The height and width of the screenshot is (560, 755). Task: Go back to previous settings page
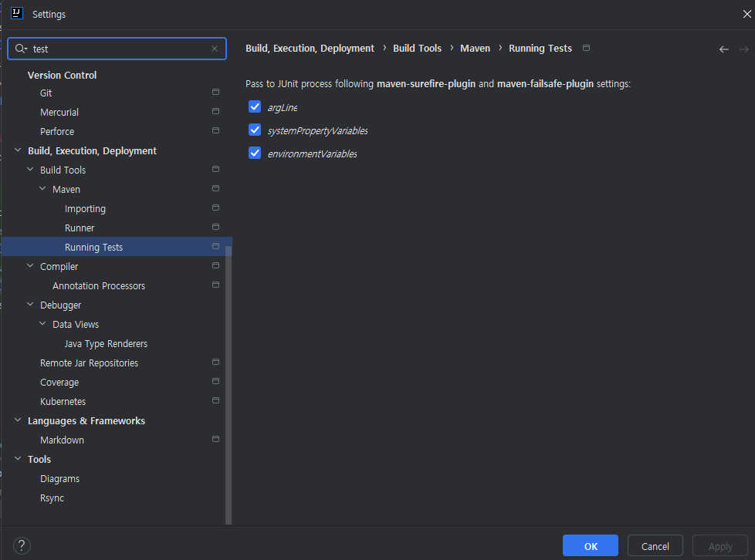tap(723, 49)
